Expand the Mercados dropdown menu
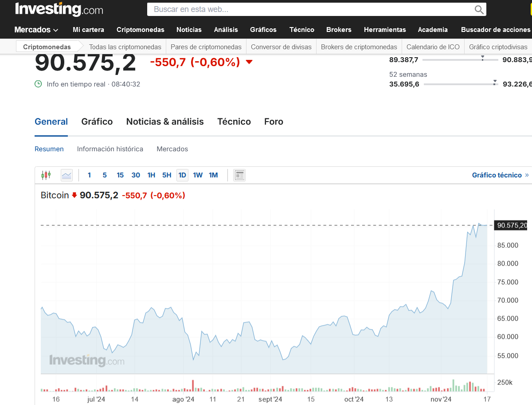The image size is (532, 405). point(36,30)
